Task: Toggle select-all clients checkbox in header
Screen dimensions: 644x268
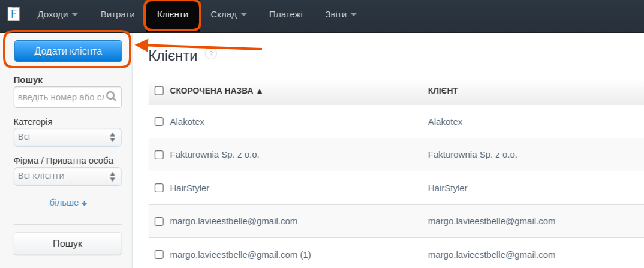Action: [159, 91]
